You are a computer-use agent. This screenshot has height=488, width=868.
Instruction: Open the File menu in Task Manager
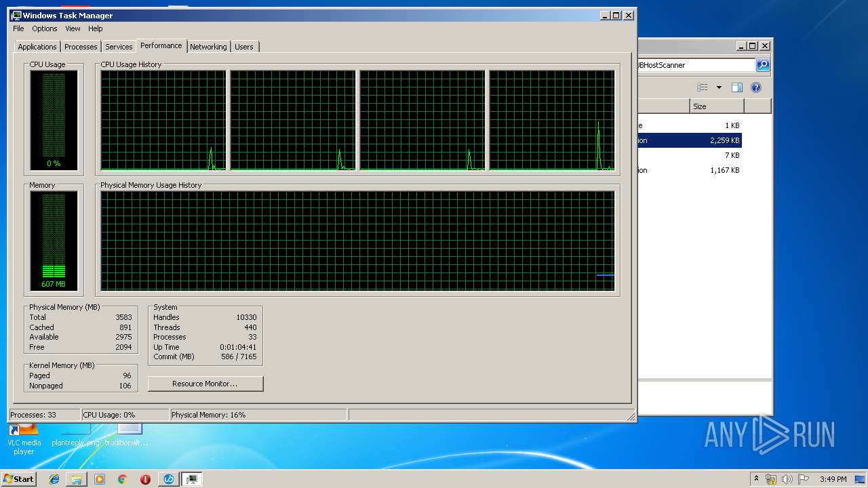pos(18,28)
